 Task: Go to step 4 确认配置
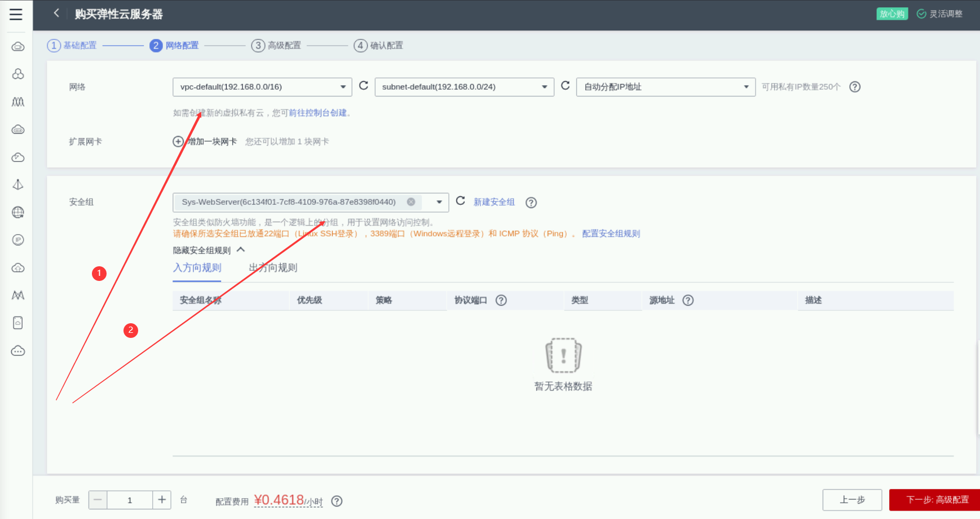378,45
